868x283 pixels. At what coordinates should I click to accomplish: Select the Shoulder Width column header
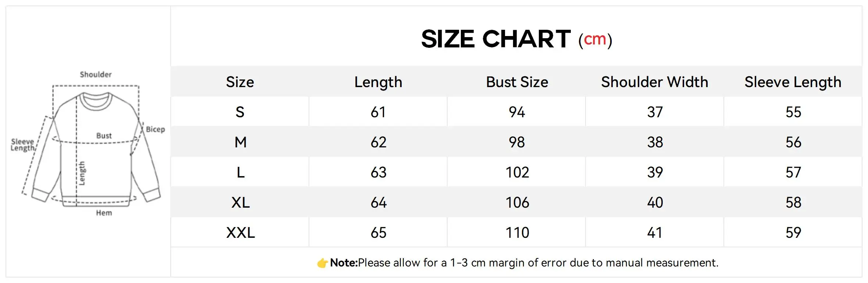(655, 82)
